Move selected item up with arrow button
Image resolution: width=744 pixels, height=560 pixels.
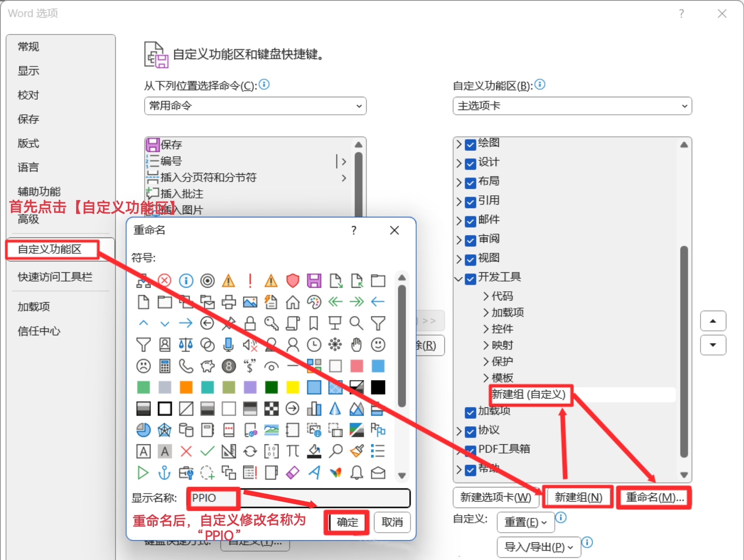point(713,321)
